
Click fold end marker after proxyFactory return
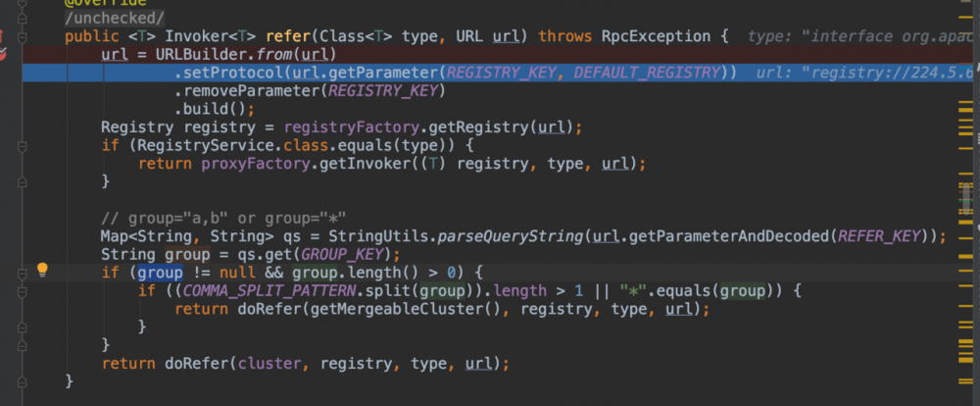[x=23, y=182]
